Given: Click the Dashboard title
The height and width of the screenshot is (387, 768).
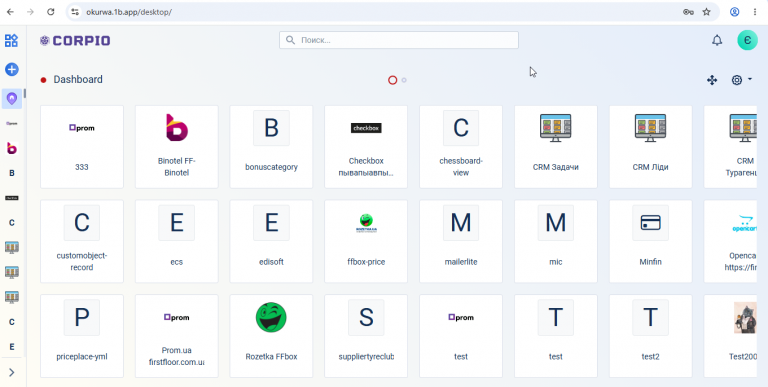Looking at the screenshot, I should point(78,79).
